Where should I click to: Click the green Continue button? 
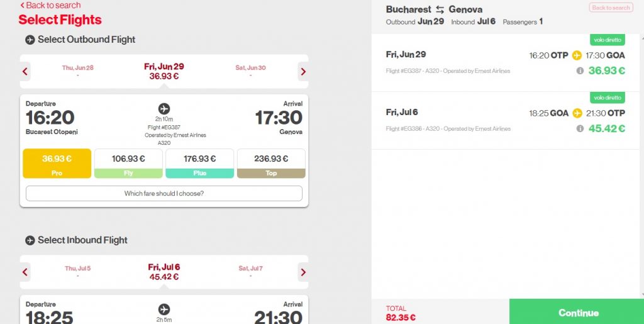[x=577, y=312]
